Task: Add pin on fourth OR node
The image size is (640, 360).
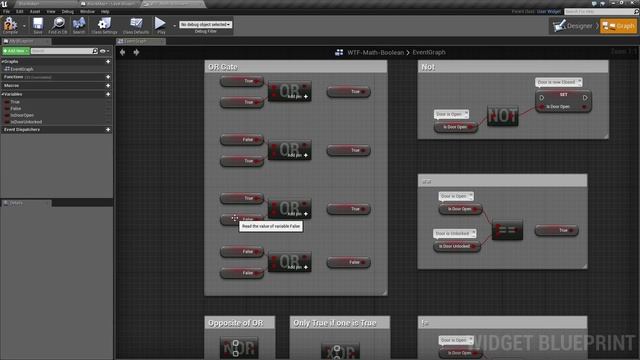Action: pos(306,267)
